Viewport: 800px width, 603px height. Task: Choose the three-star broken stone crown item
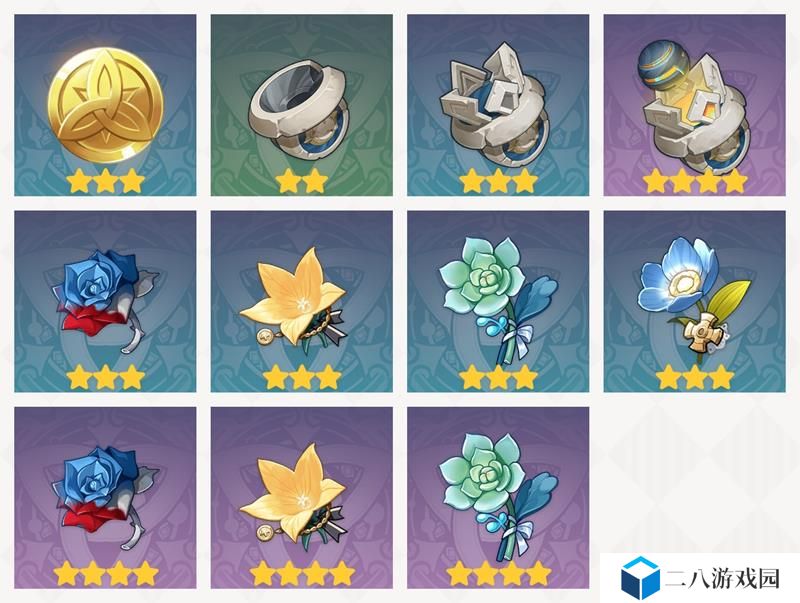498,105
